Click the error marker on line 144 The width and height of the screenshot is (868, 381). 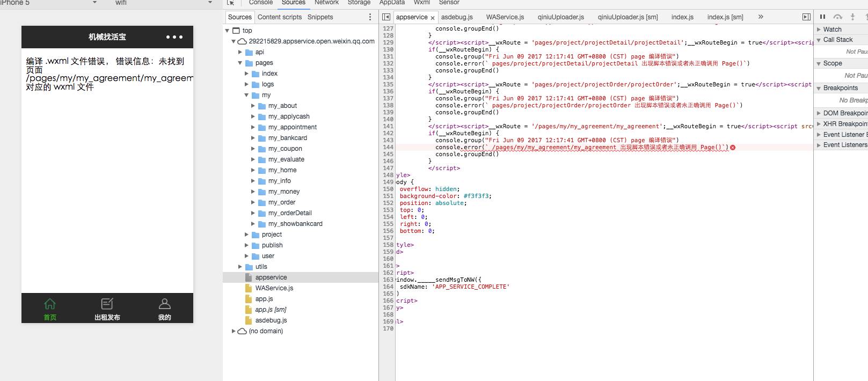[733, 147]
